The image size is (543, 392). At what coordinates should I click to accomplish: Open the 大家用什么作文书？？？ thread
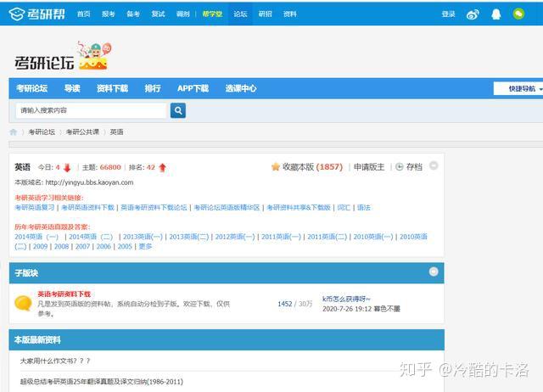(x=55, y=361)
